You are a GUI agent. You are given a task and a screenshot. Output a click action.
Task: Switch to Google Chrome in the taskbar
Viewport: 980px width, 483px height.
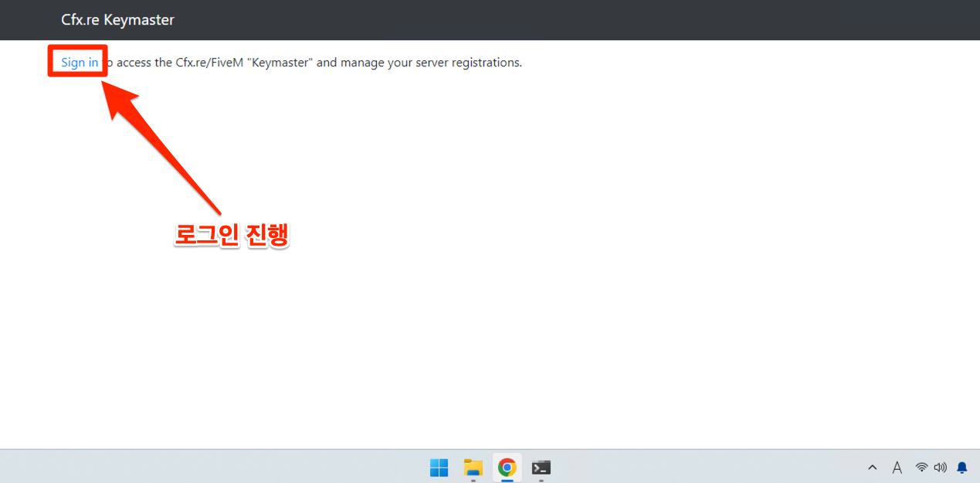(x=507, y=468)
